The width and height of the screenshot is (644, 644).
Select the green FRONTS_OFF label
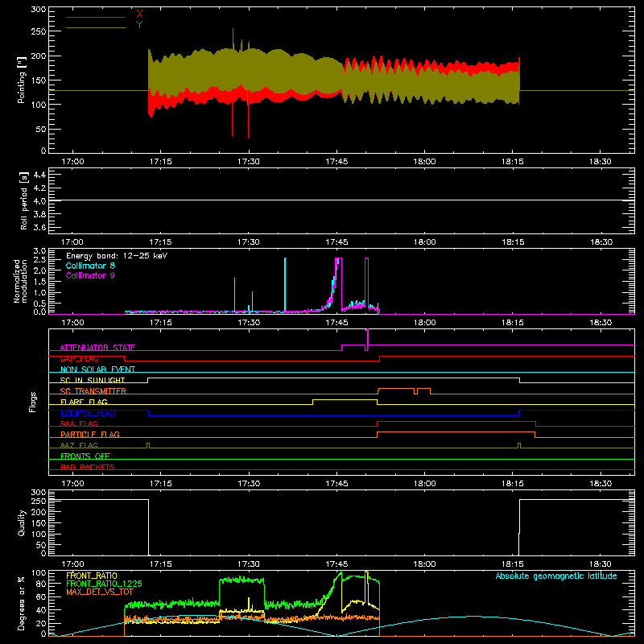pyautogui.click(x=85, y=456)
